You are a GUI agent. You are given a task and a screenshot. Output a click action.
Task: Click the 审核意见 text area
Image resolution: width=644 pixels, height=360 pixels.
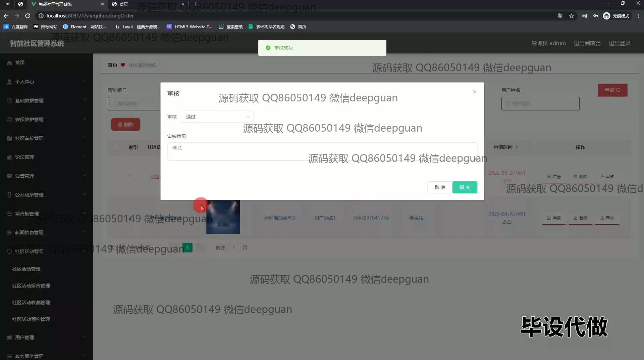(322, 151)
